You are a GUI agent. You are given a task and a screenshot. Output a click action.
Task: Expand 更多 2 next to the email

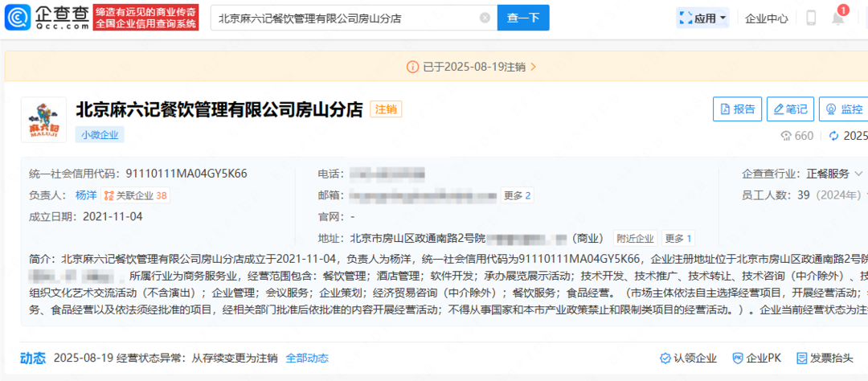(517, 195)
